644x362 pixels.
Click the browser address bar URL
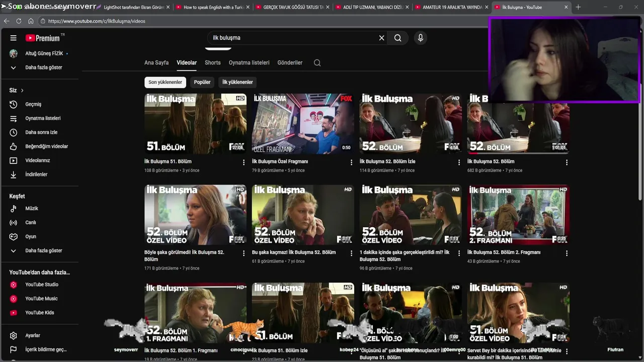point(97,21)
